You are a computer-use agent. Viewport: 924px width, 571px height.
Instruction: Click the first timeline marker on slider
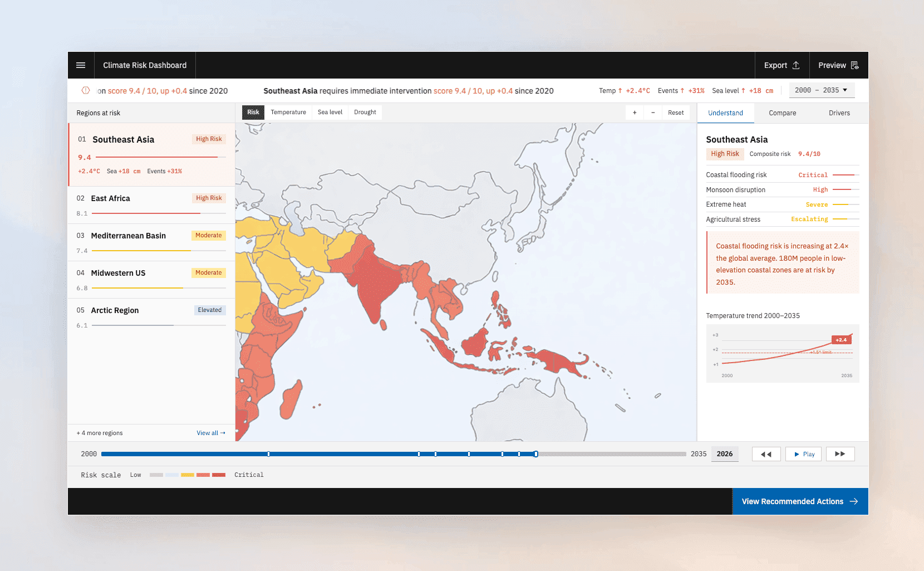point(269,454)
